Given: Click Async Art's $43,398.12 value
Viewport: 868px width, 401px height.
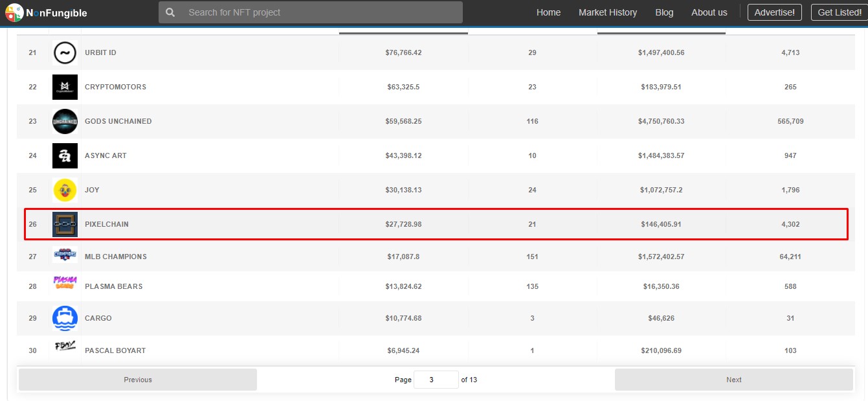Looking at the screenshot, I should (x=403, y=155).
